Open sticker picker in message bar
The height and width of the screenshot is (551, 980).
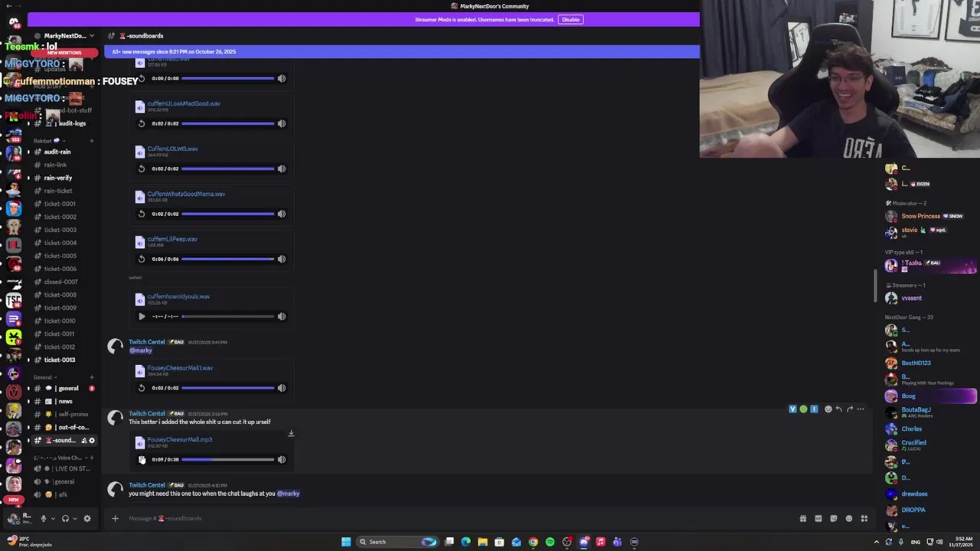(834, 518)
